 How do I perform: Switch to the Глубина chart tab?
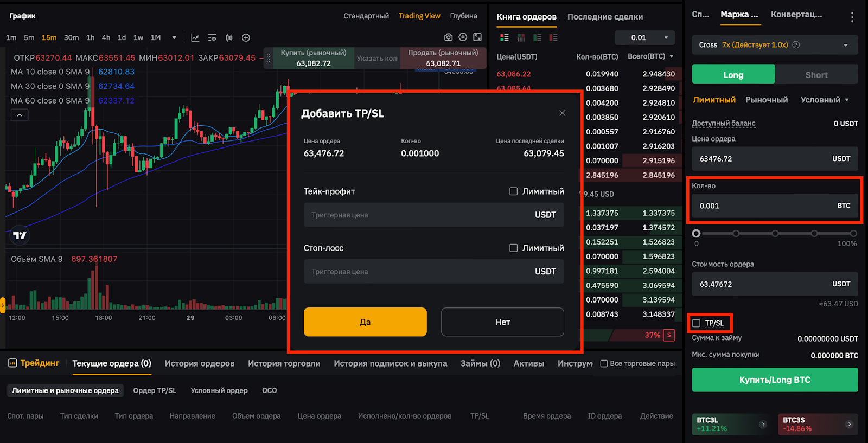pos(463,16)
